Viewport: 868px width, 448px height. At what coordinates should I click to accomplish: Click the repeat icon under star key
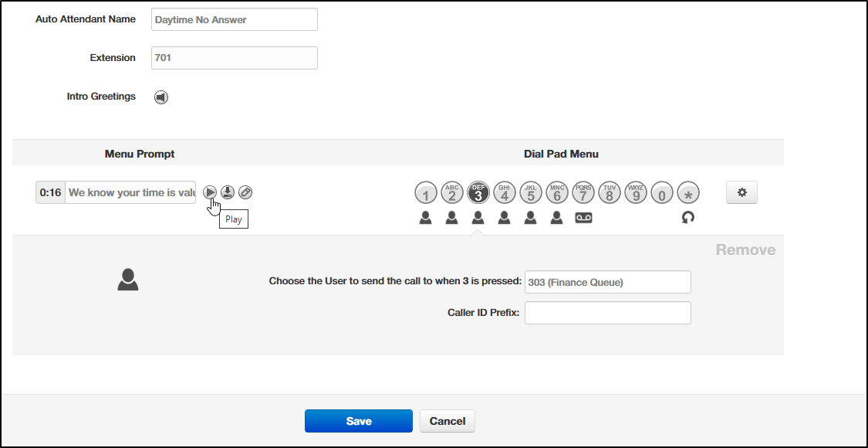[x=688, y=218]
